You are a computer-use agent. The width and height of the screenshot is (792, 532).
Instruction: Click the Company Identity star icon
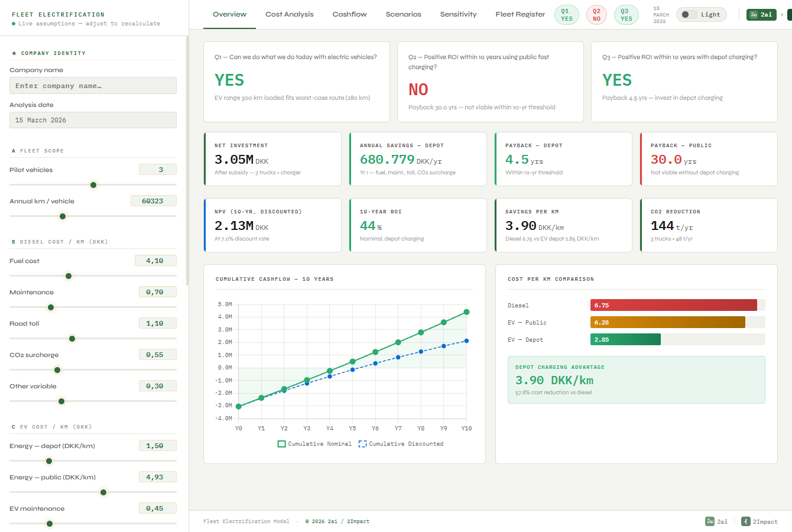(x=14, y=53)
